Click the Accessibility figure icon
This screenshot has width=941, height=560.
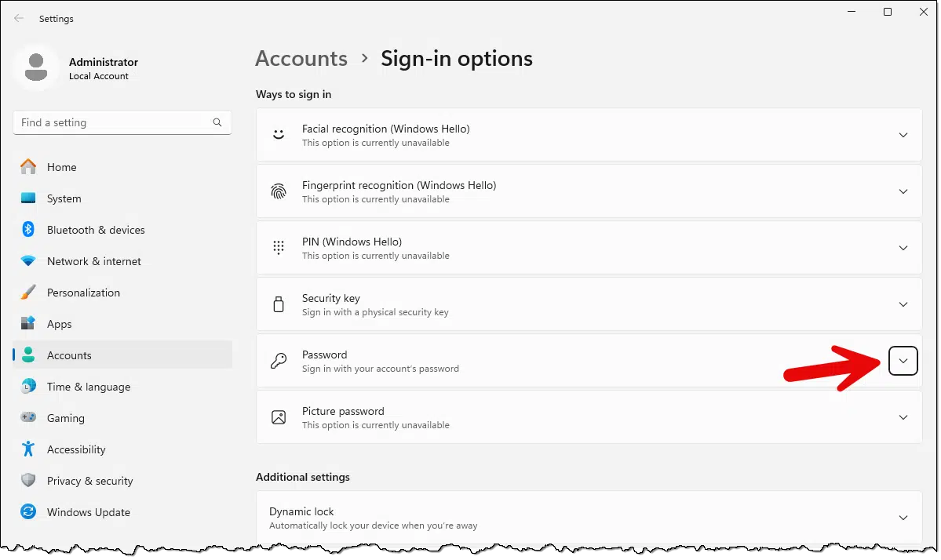28,449
